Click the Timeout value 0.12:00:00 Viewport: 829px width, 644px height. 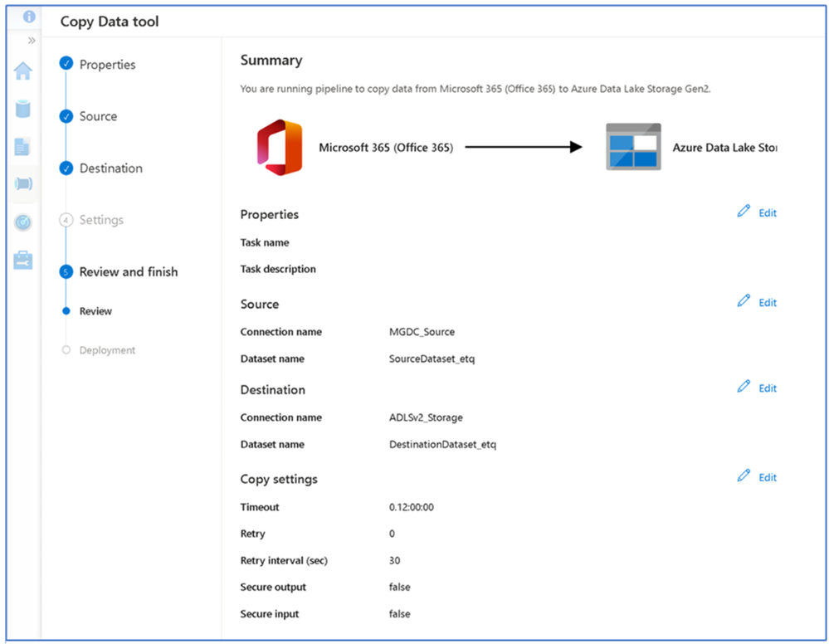(x=412, y=507)
